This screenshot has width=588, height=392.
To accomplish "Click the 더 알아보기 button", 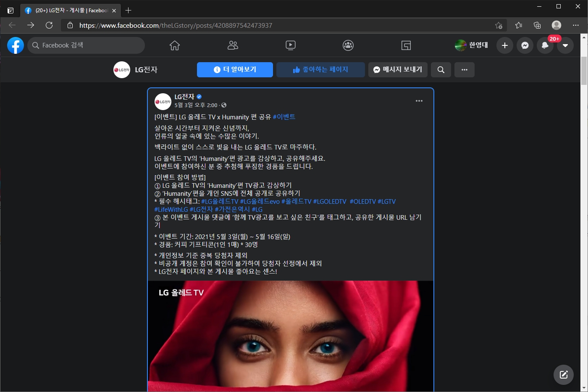I will tap(235, 70).
